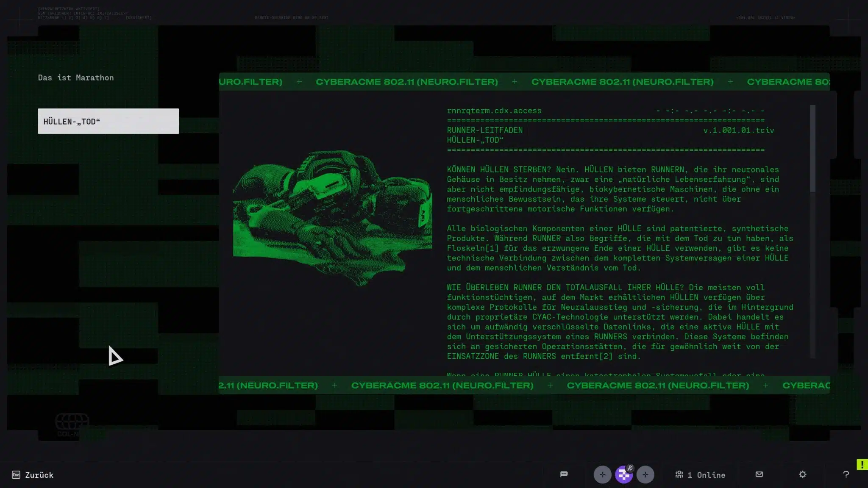Open the chat speech-bubble icon
The image size is (868, 488).
pos(564,474)
